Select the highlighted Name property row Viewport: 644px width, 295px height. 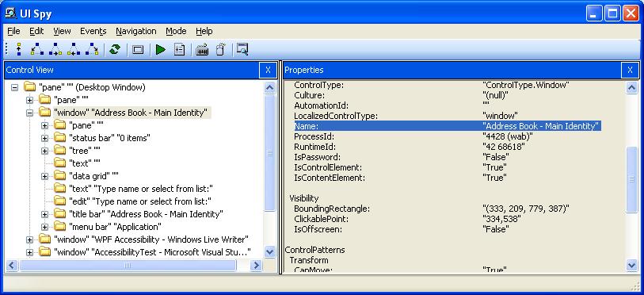click(x=448, y=126)
